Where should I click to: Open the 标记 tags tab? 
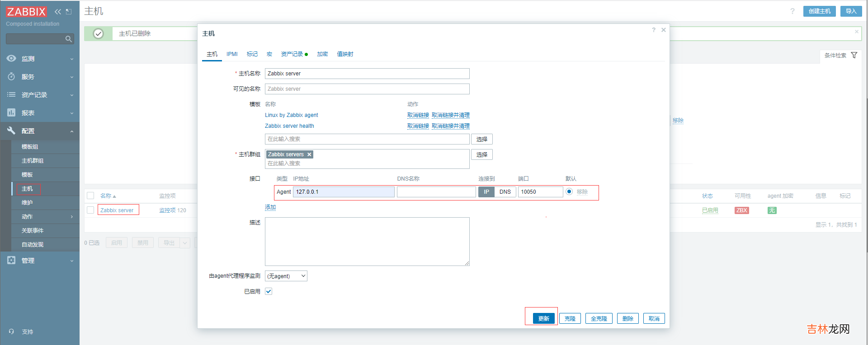click(x=252, y=54)
